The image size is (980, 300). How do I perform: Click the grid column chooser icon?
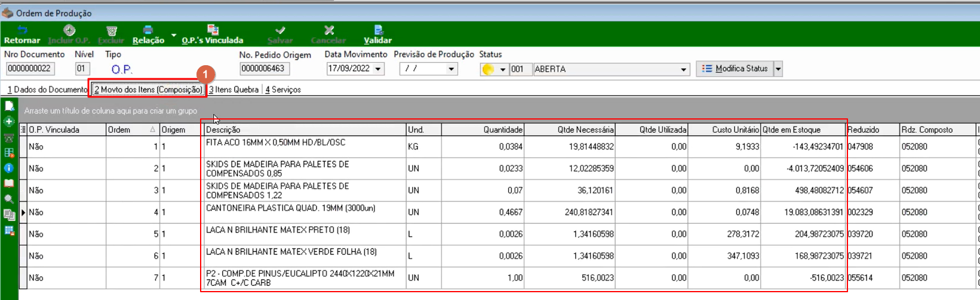(23, 130)
